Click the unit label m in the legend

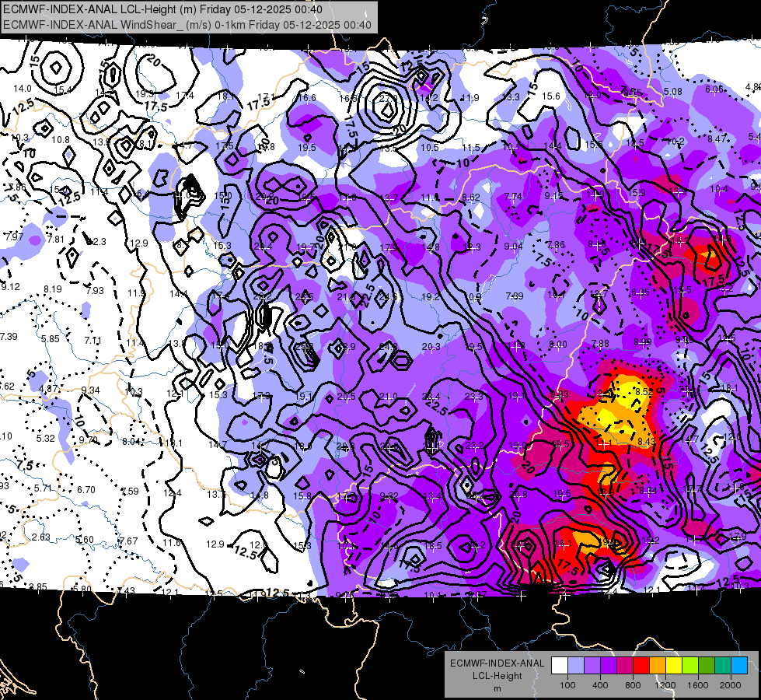[x=497, y=688]
